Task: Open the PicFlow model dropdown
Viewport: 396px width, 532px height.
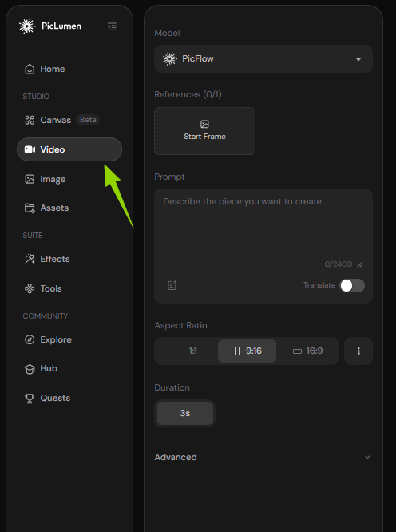Action: coord(263,58)
